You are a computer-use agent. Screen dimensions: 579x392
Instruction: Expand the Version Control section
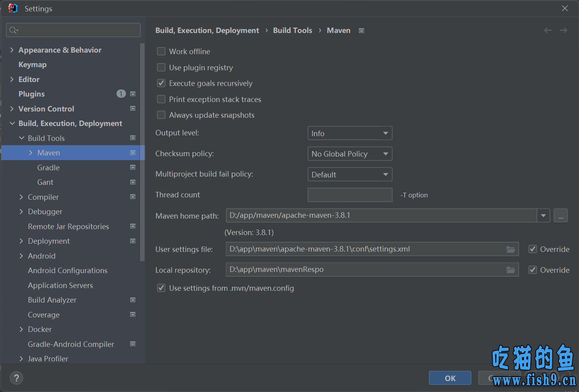(x=12, y=109)
